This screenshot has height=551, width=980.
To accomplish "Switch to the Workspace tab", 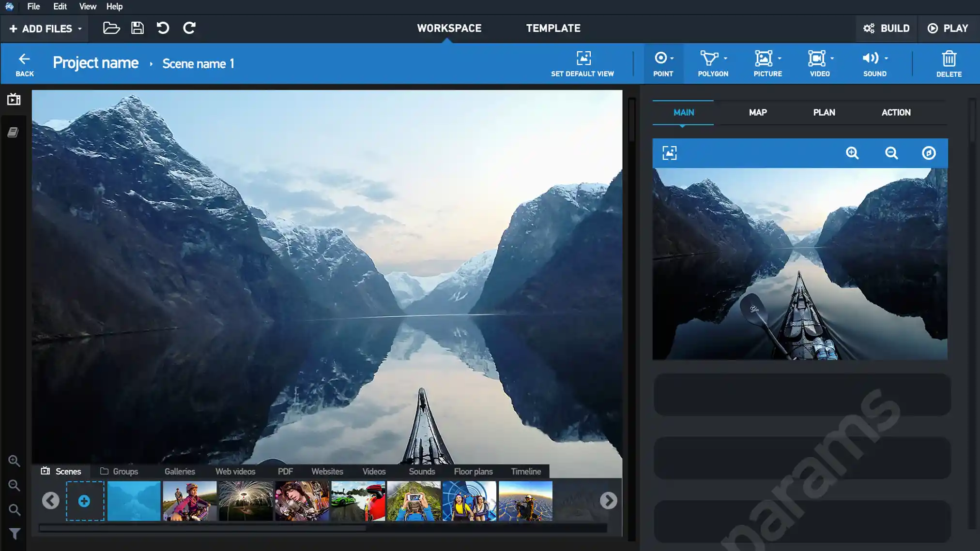I will [x=449, y=28].
